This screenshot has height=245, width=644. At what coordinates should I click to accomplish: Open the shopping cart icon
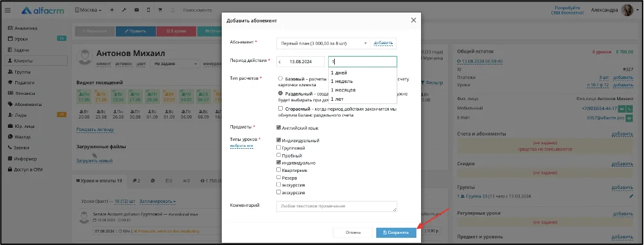161,10
